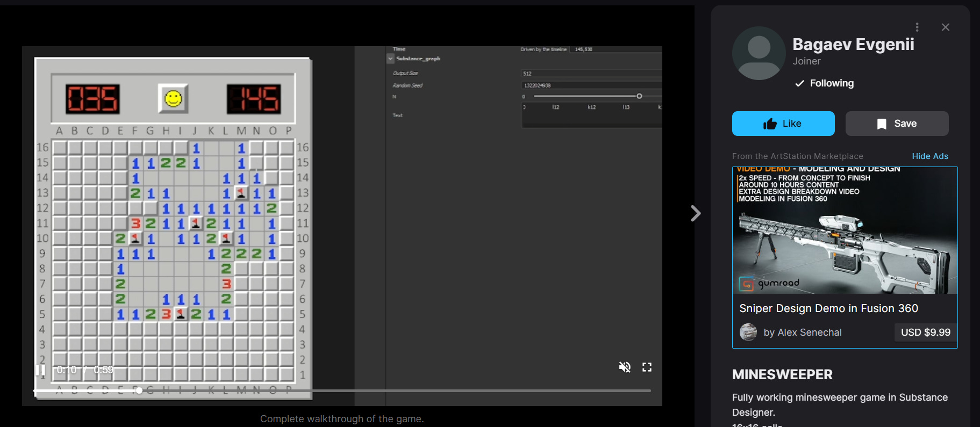The width and height of the screenshot is (980, 427).
Task: Click the red 3 at cell F11
Action: click(x=135, y=223)
